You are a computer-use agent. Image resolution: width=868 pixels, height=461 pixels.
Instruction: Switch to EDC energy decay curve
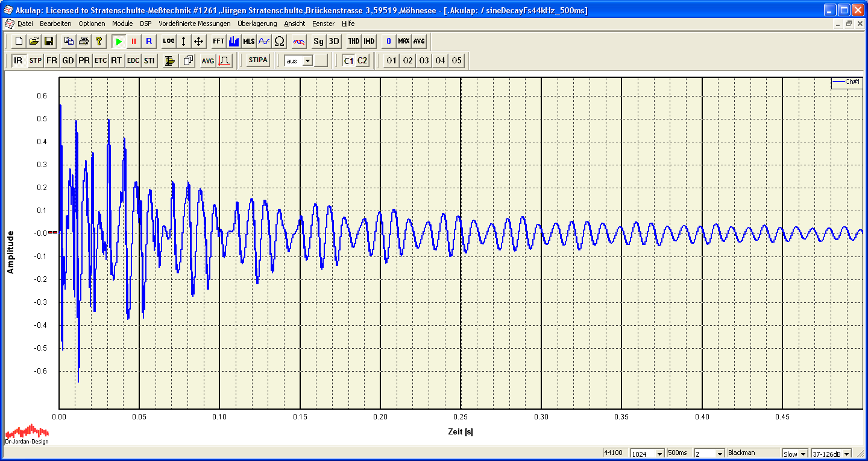(x=133, y=61)
